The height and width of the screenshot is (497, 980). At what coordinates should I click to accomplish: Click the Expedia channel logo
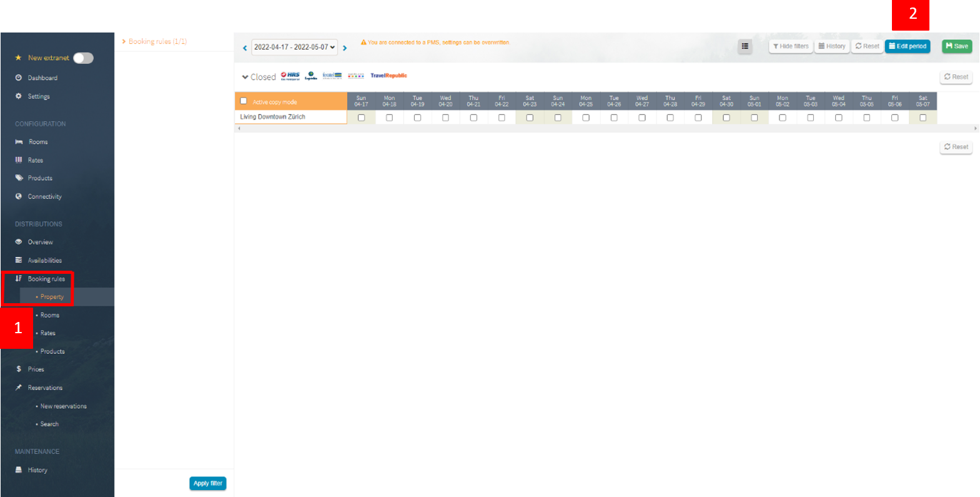[x=311, y=76]
